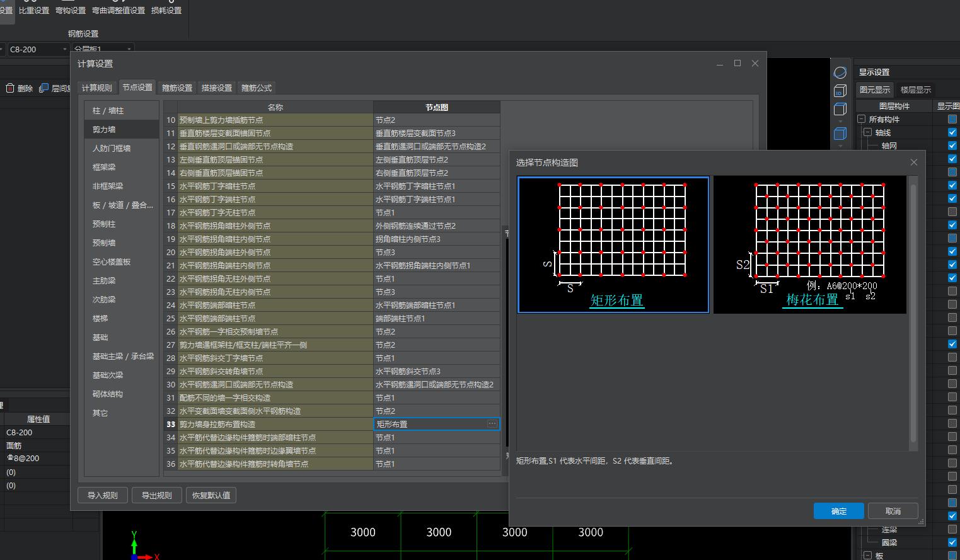Toggle the 连梁 display checkbox
The height and width of the screenshot is (560, 960).
952,529
